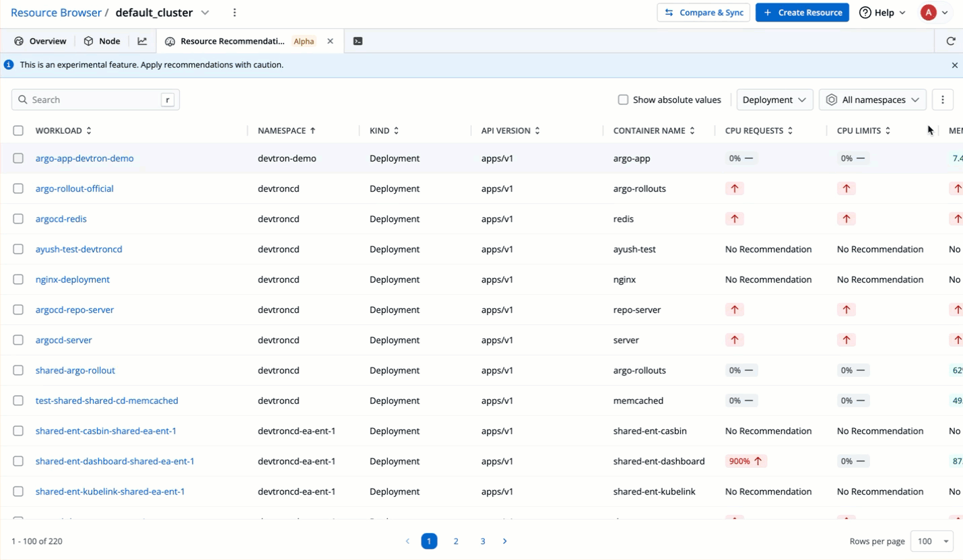Open cluster options three-dot menu
963x560 pixels.
(x=234, y=13)
